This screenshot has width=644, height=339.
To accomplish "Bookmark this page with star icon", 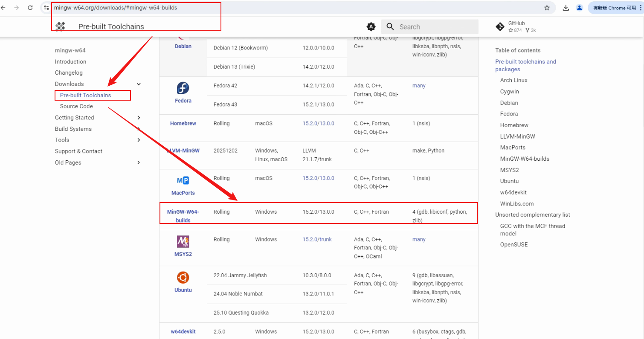I will click(x=547, y=8).
